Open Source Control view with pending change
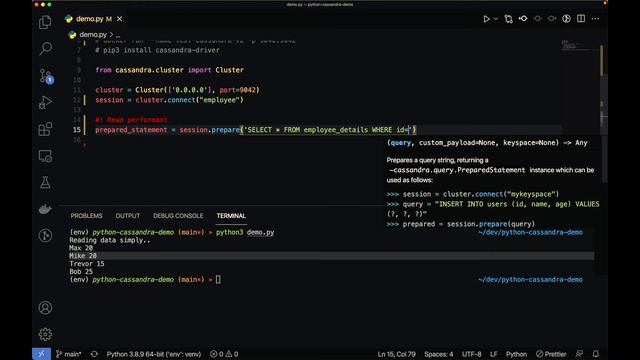Image resolution: width=640 pixels, height=360 pixels. (x=45, y=76)
